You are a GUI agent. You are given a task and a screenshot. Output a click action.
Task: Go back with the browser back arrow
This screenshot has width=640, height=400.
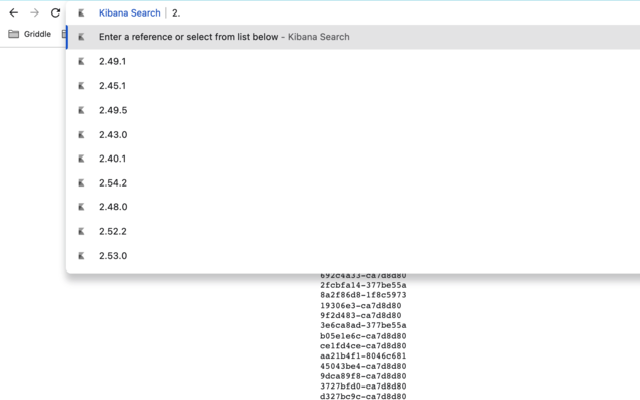(x=13, y=13)
